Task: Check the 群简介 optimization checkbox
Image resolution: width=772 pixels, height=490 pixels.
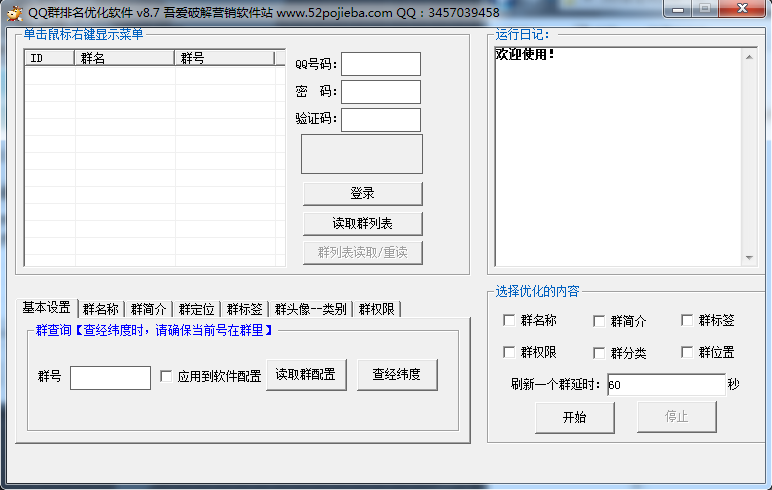Action: [599, 322]
